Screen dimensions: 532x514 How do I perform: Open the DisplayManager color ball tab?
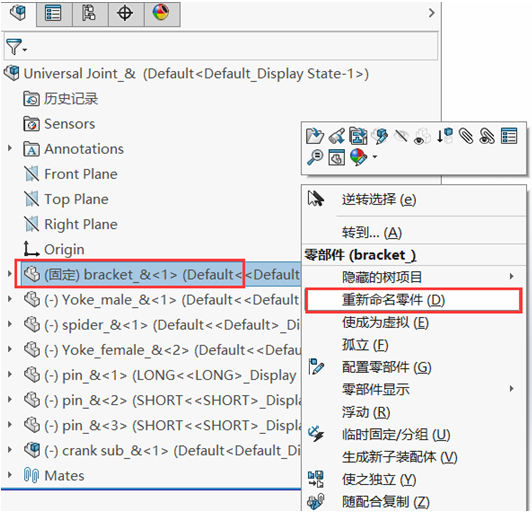tap(162, 14)
